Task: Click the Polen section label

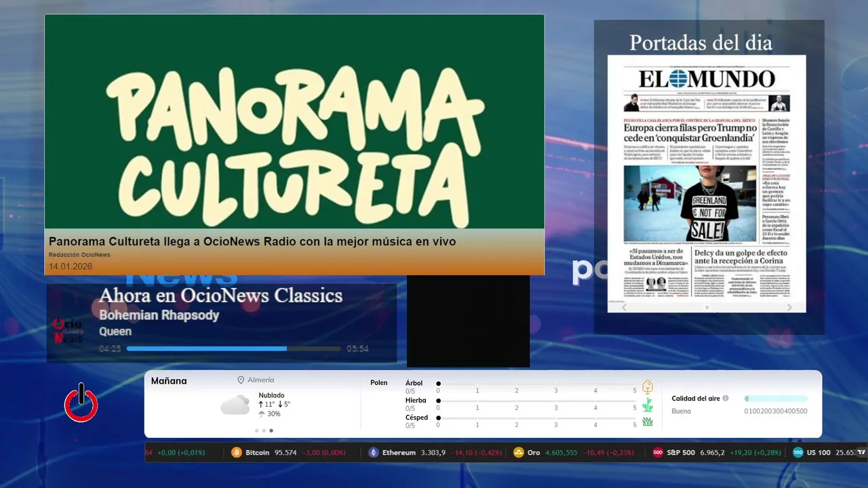Action: (379, 383)
